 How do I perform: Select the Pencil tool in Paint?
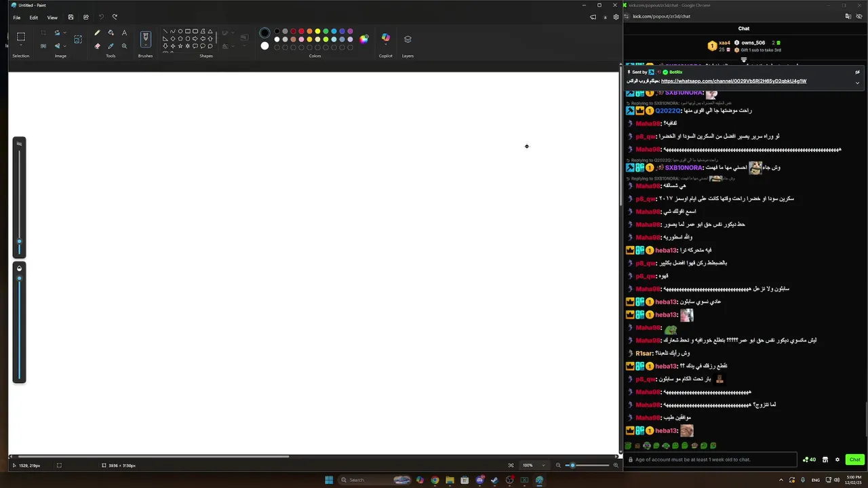[x=98, y=33]
